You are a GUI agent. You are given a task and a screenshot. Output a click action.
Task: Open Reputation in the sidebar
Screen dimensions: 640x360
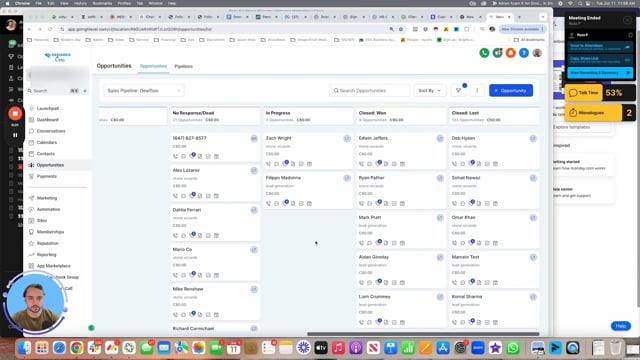[x=47, y=243]
